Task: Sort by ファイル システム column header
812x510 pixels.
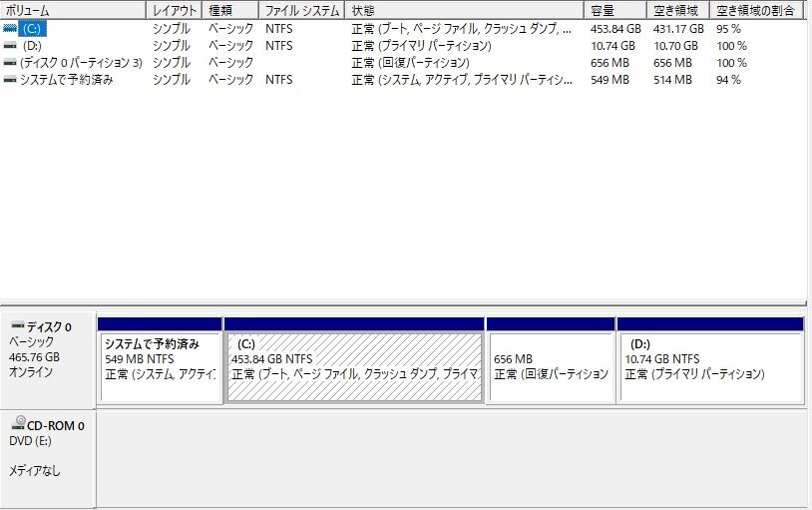Action: click(x=301, y=10)
